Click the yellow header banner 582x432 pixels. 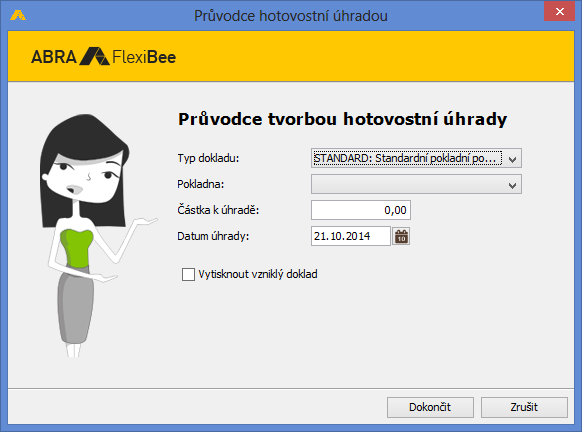tap(291, 56)
